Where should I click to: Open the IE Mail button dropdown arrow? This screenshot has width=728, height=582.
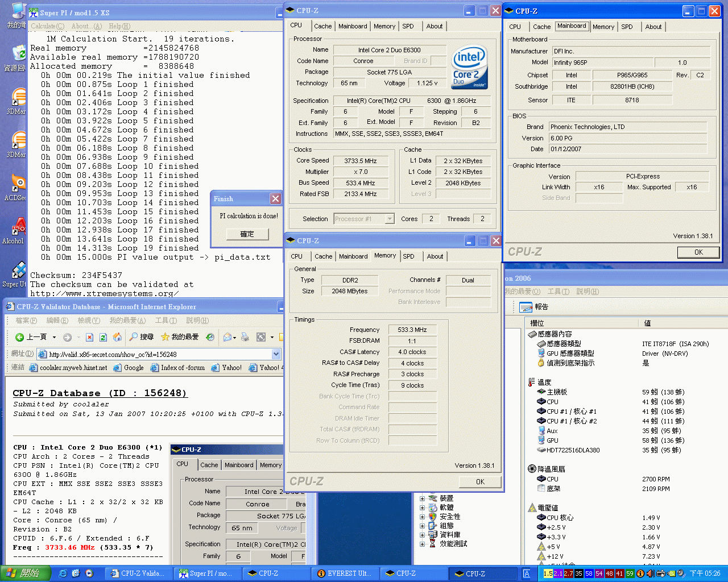tap(235, 337)
